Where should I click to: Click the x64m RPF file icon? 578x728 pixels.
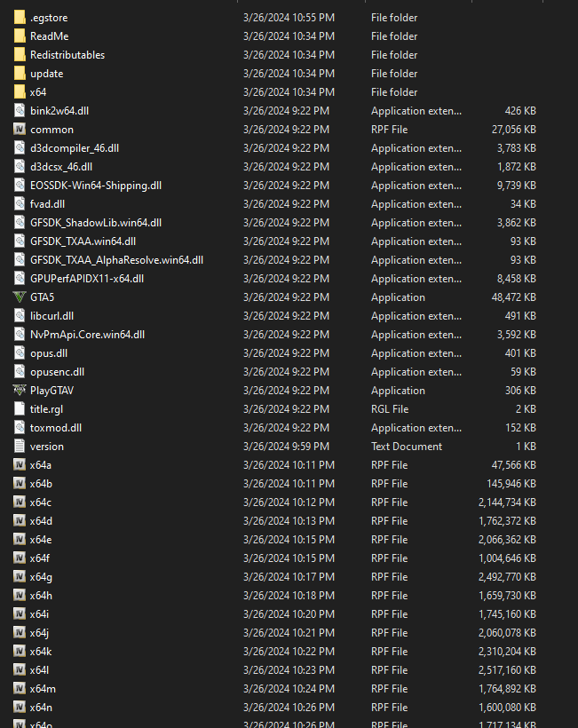coord(20,689)
